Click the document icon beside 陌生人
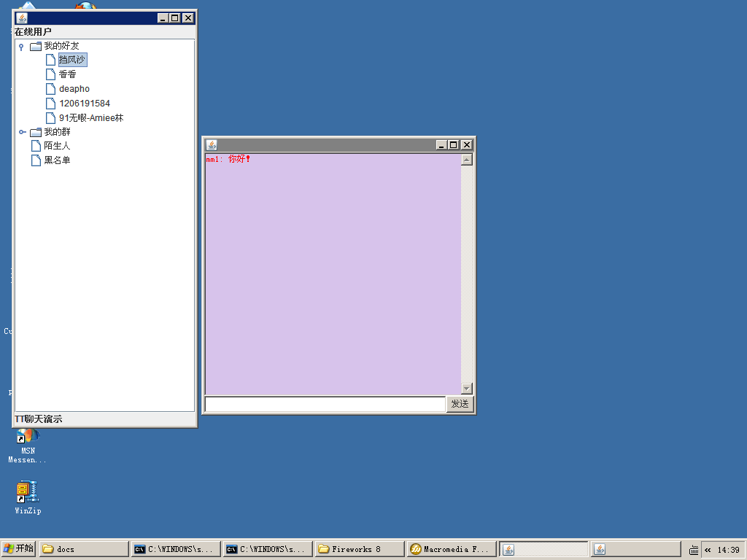The width and height of the screenshot is (747, 560). coord(36,146)
